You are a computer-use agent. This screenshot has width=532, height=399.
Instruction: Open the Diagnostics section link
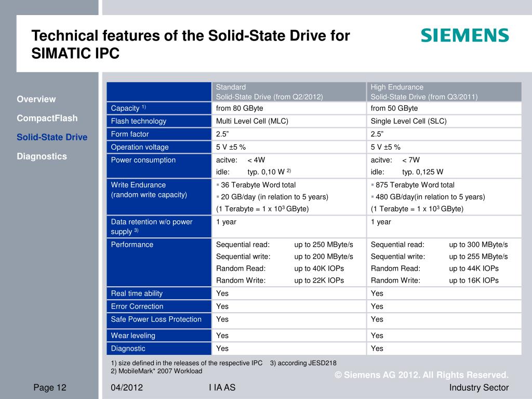pos(42,156)
